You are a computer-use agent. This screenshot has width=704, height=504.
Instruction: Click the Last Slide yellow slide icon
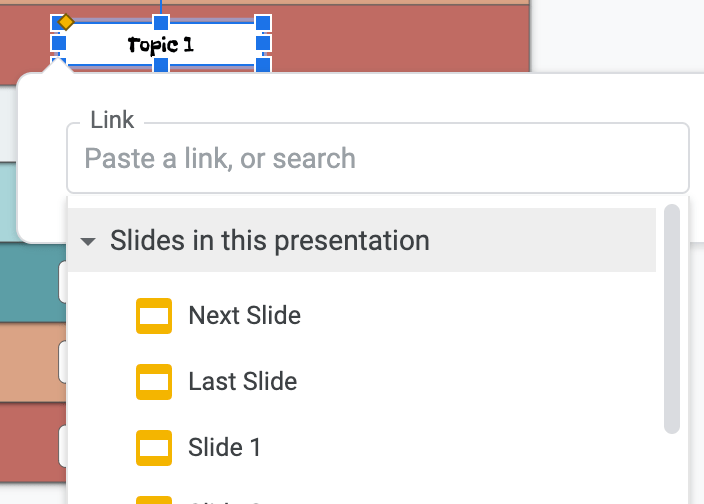point(154,382)
